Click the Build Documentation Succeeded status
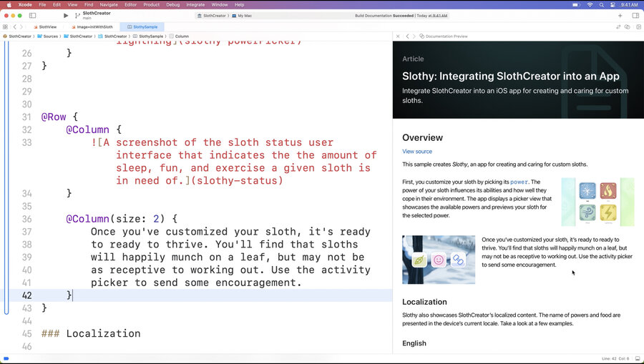The height and width of the screenshot is (364, 644). click(401, 16)
